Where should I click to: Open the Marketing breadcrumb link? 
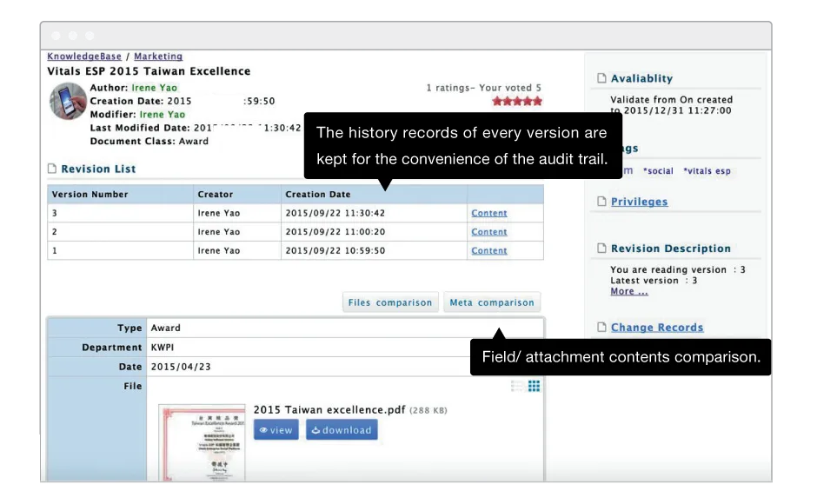(x=158, y=56)
